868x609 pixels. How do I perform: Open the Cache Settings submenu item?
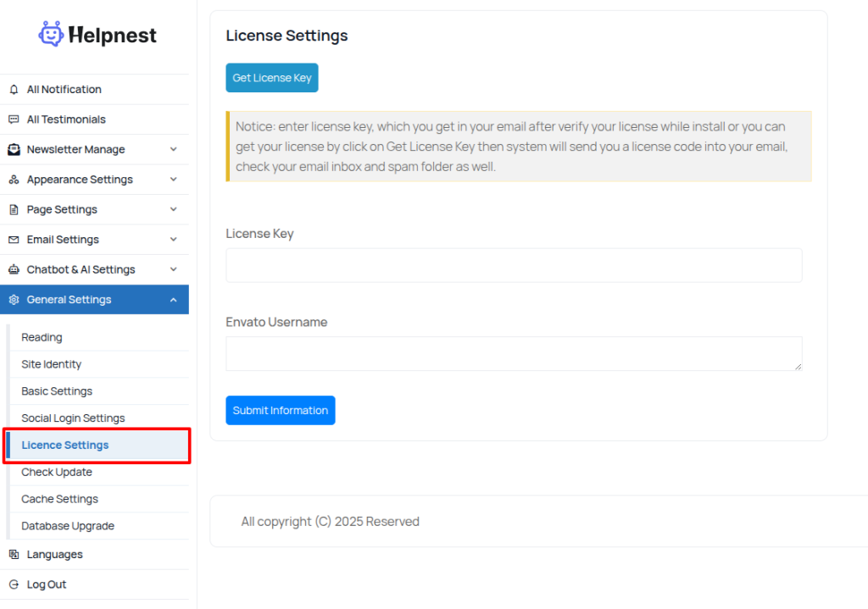click(x=59, y=499)
